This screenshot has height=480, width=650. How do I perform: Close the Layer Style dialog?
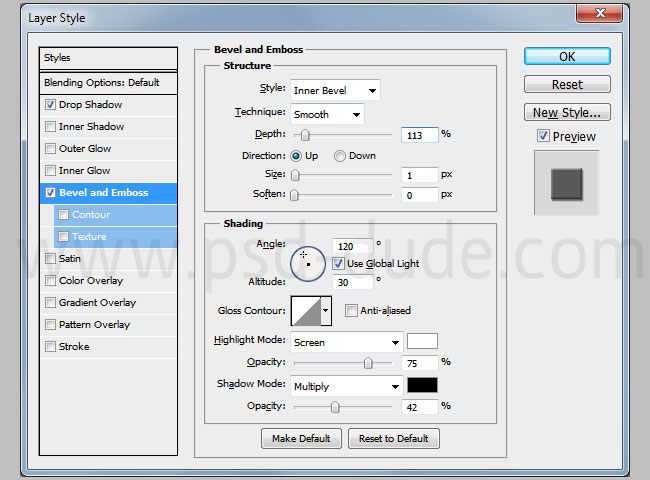[x=599, y=13]
